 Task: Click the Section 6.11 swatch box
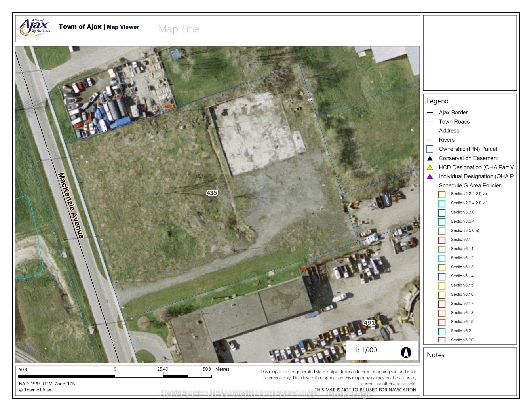tap(442, 249)
